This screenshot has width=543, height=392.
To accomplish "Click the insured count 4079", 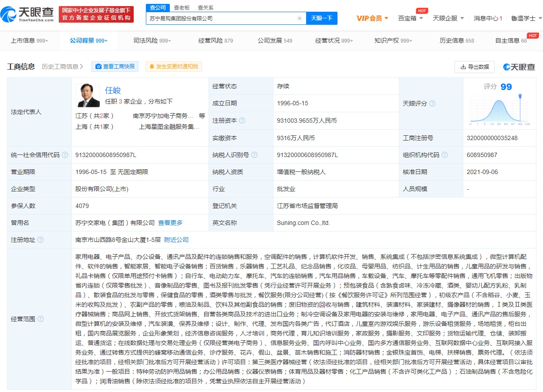I will [x=82, y=206].
